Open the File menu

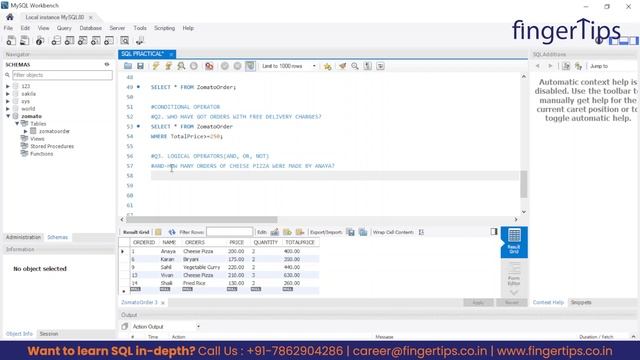coord(8,28)
